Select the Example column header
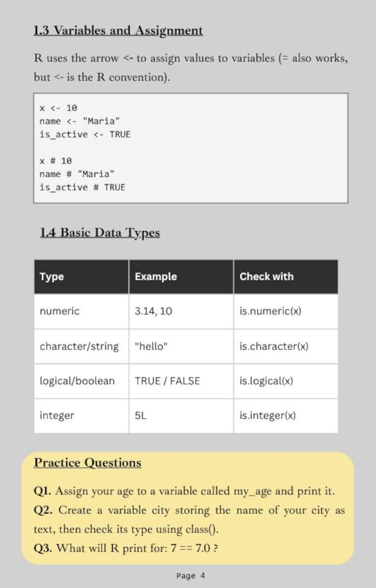 click(x=181, y=277)
